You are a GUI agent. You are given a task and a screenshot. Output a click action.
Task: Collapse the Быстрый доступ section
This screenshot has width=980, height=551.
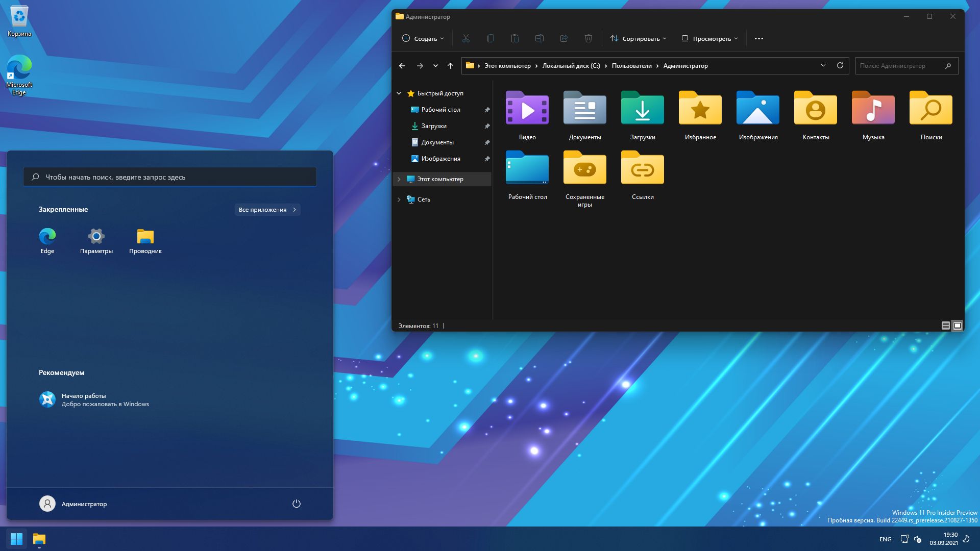click(399, 93)
